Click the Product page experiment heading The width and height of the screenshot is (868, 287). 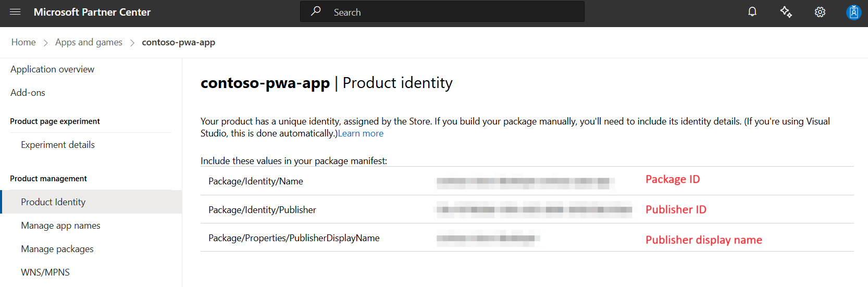pos(55,121)
